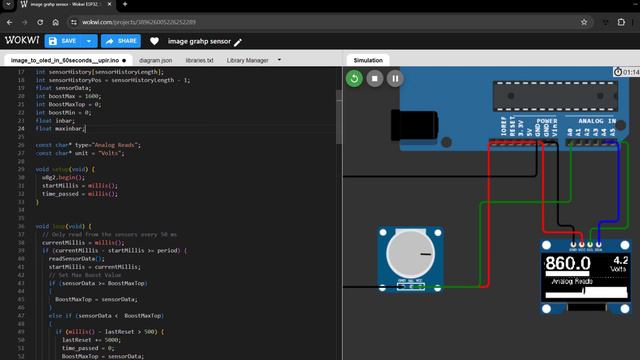
Task: Open the tab search dropdown
Action: (x=8, y=4)
